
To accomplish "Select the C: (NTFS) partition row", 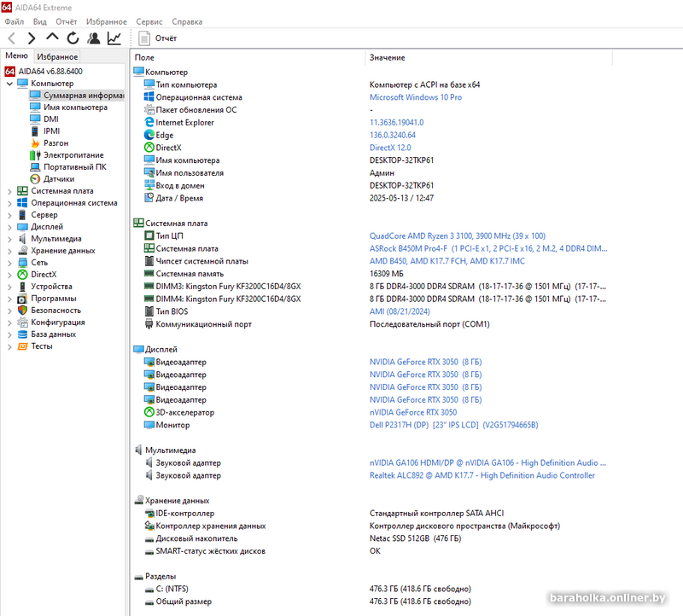I will click(x=307, y=589).
